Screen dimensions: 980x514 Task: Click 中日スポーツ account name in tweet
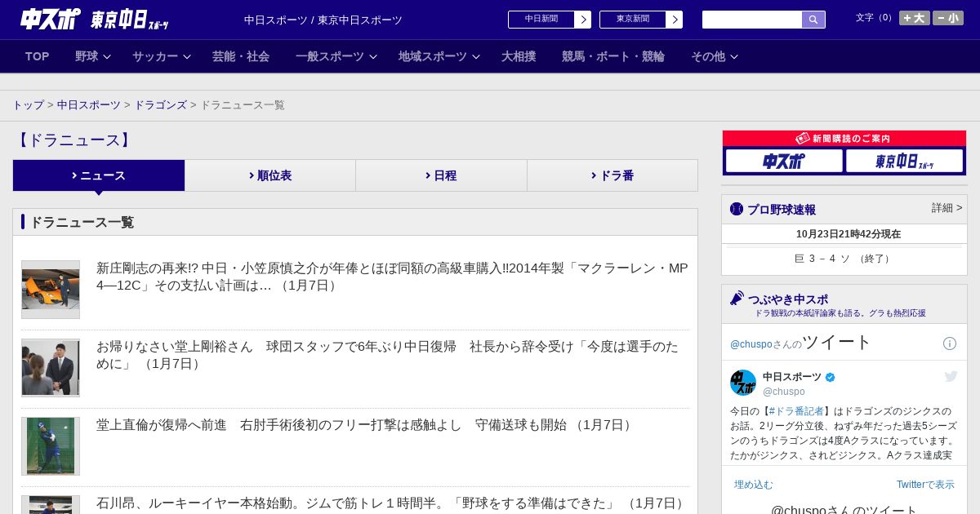[x=792, y=377]
